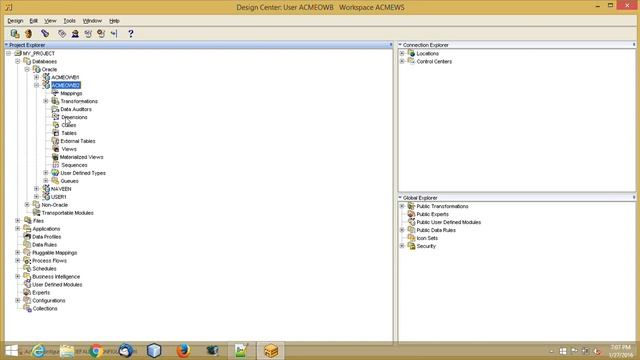
Task: Expand the Transformations node
Action: (x=46, y=101)
